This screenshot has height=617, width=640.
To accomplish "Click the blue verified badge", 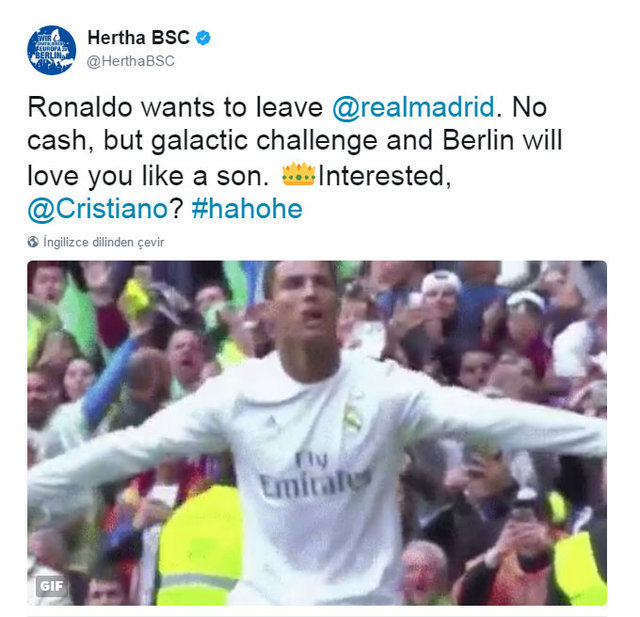I will tap(203, 38).
